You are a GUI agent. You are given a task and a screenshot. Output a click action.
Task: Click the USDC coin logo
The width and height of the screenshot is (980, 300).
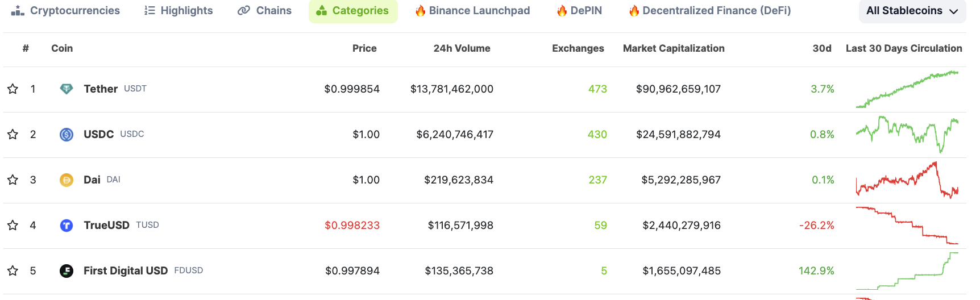coord(67,134)
